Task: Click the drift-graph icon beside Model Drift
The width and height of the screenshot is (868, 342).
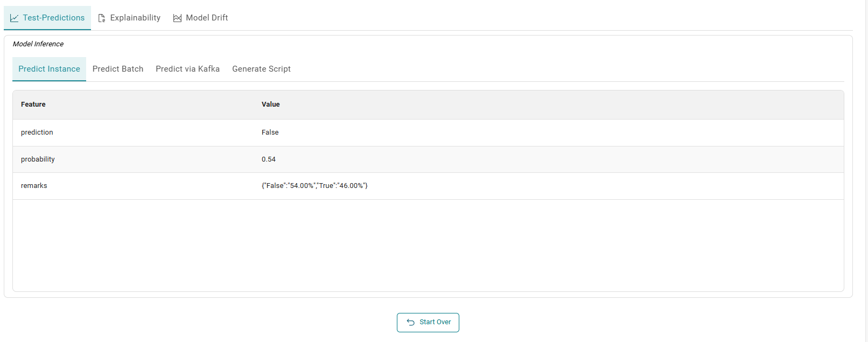Action: (x=178, y=17)
